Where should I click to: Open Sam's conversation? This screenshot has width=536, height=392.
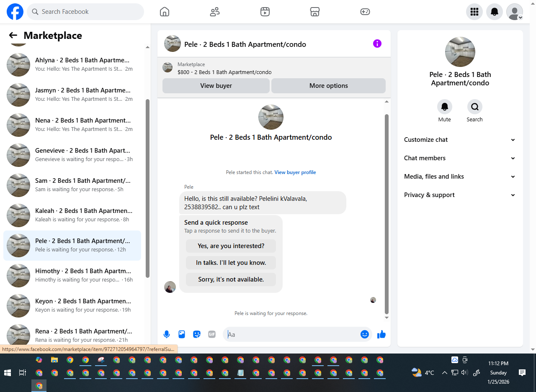pyautogui.click(x=72, y=185)
